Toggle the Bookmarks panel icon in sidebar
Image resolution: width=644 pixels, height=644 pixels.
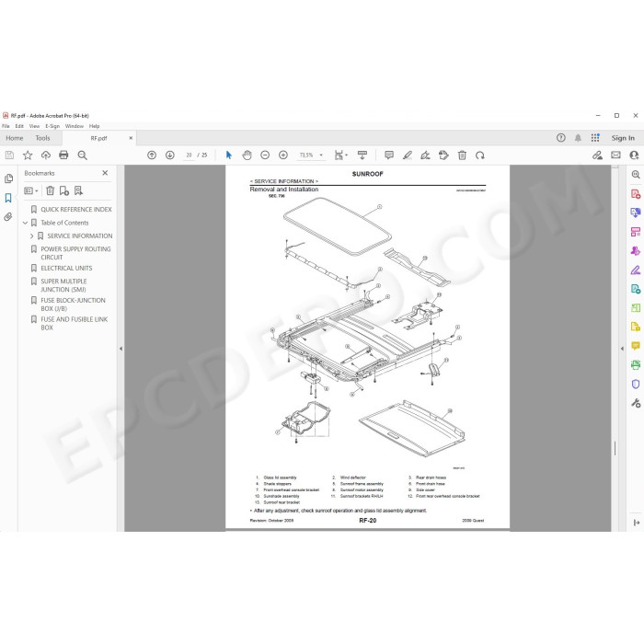pos(8,198)
